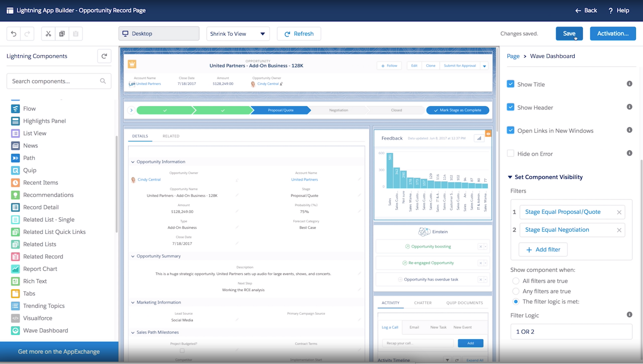Switch to the RELATED tab
The image size is (643, 364).
point(171,136)
